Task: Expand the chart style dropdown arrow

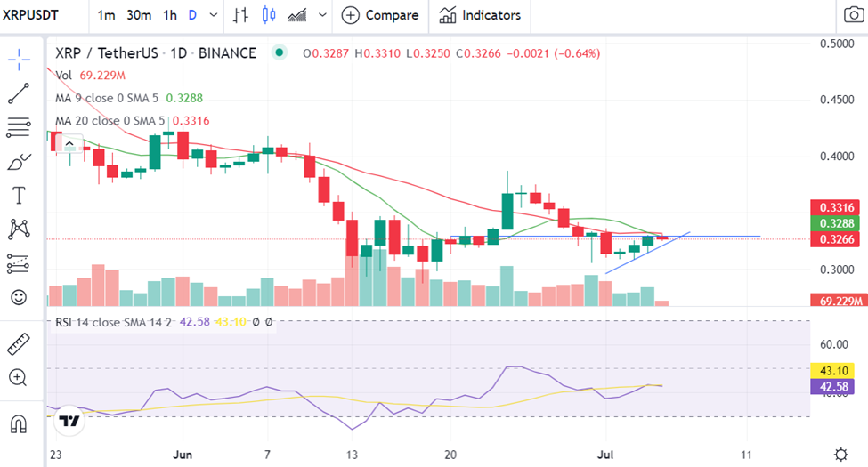Action: coord(322,15)
